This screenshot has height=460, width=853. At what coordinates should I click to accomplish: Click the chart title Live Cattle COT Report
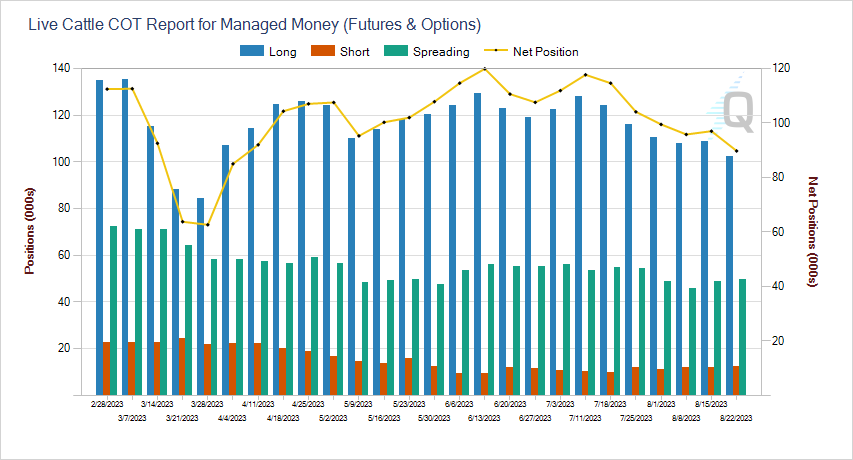[255, 24]
